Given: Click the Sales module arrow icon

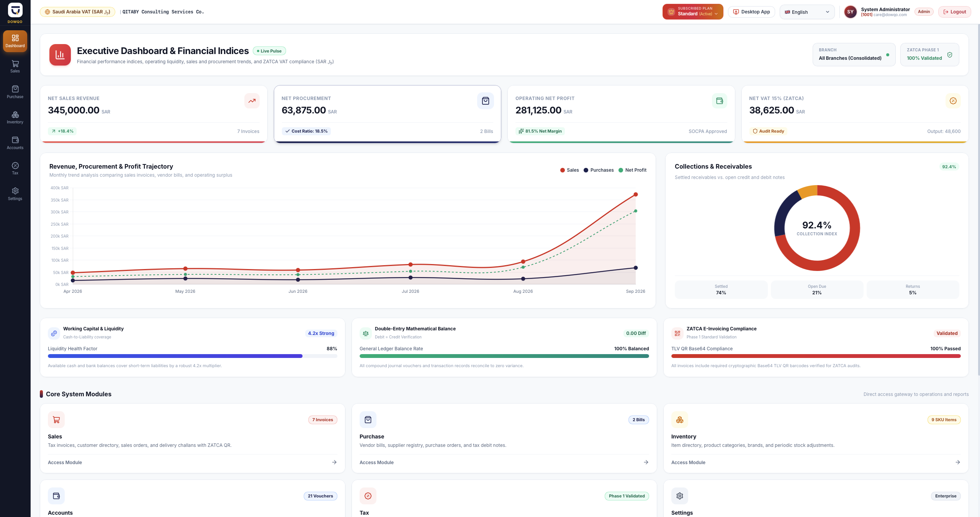Looking at the screenshot, I should 334,462.
